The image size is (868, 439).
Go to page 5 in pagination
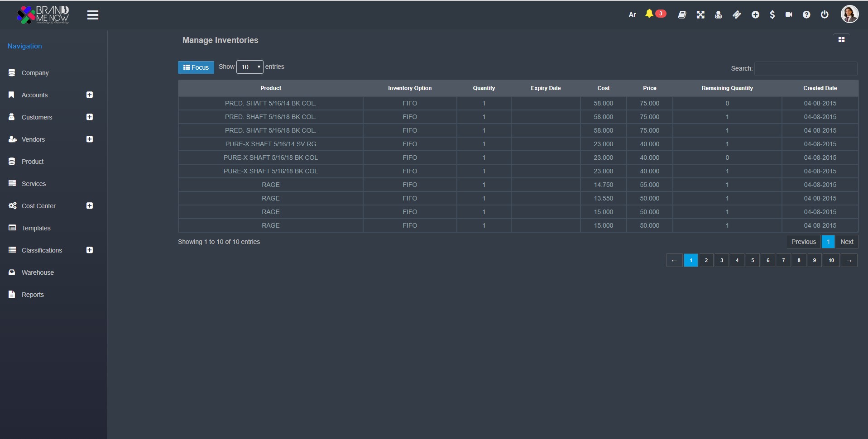tap(753, 260)
